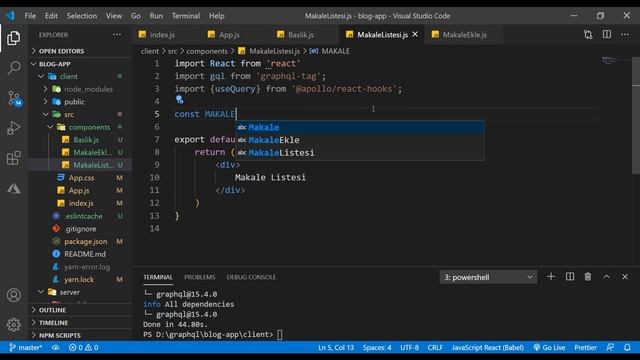640x360 pixels.
Task: Click the Go Live status button
Action: [x=549, y=347]
